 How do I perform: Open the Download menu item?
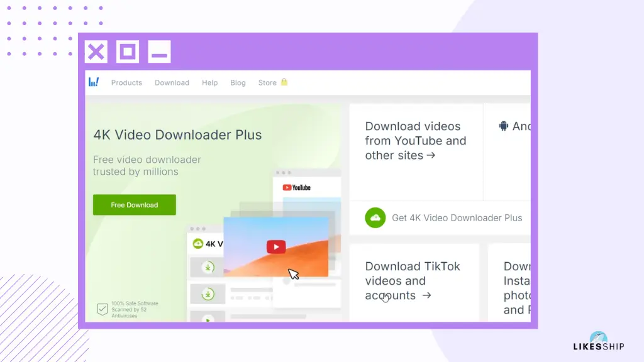click(x=172, y=82)
